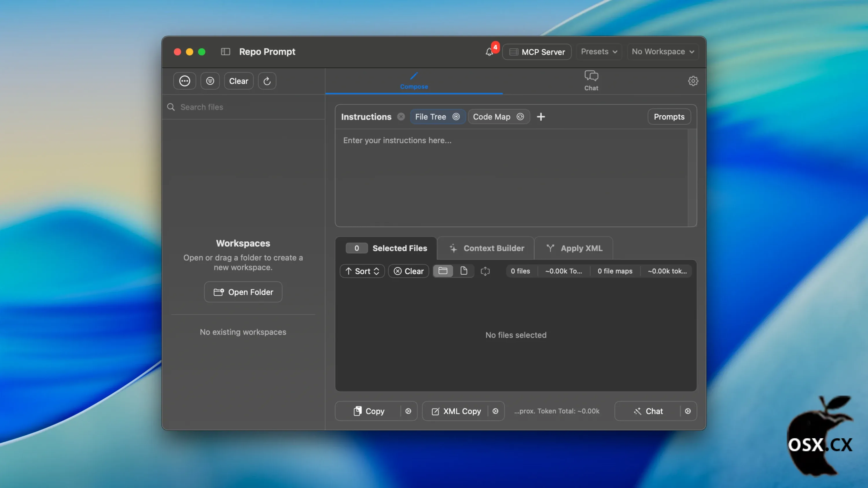
Task: Switch to the Compose tab
Action: coord(414,81)
